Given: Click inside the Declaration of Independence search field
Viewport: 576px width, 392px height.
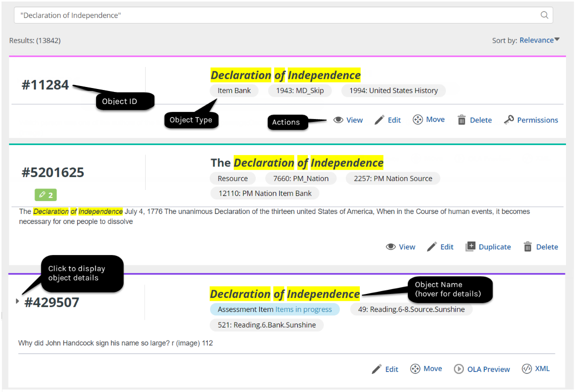Looking at the screenshot, I should 200,15.
